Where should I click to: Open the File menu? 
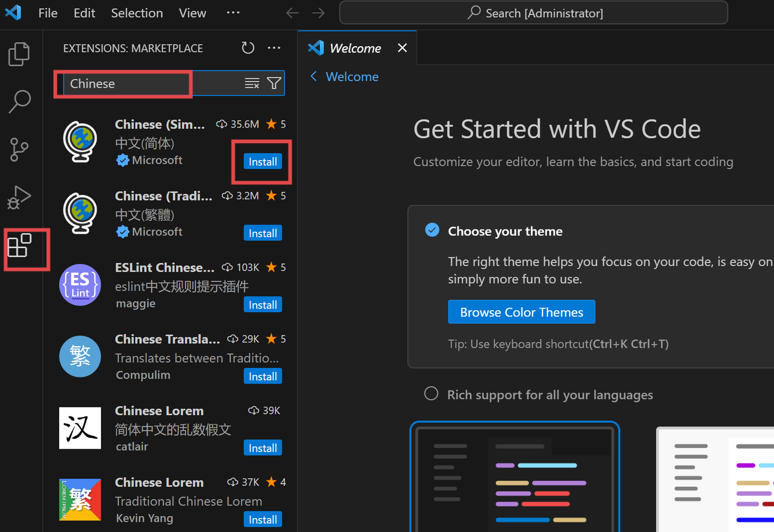pos(47,13)
